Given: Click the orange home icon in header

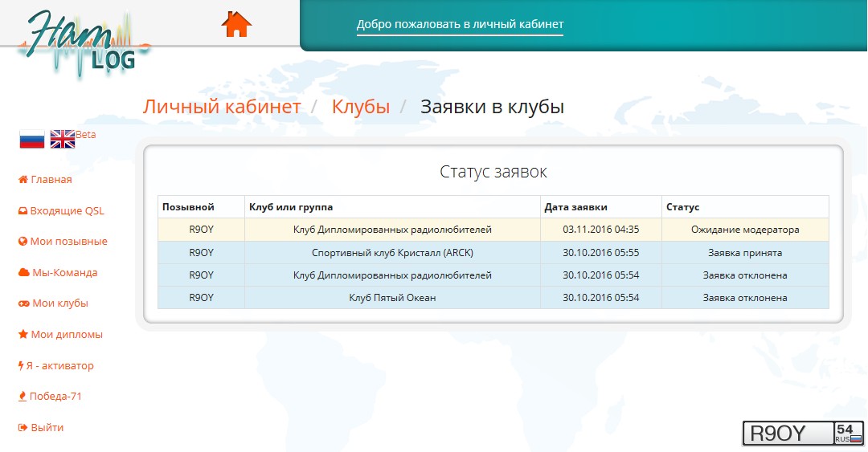Looking at the screenshot, I should [236, 24].
